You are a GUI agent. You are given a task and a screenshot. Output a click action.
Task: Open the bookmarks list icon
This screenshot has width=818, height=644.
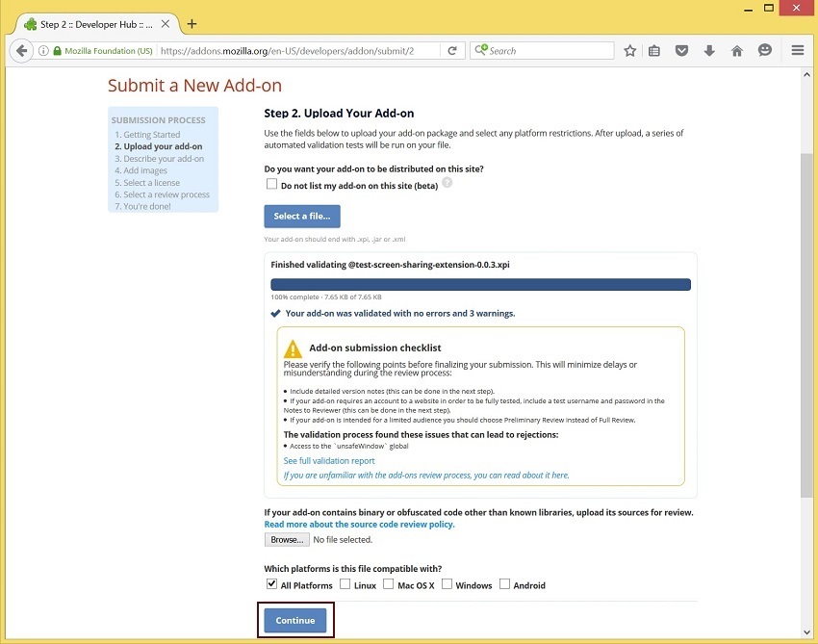tap(654, 51)
